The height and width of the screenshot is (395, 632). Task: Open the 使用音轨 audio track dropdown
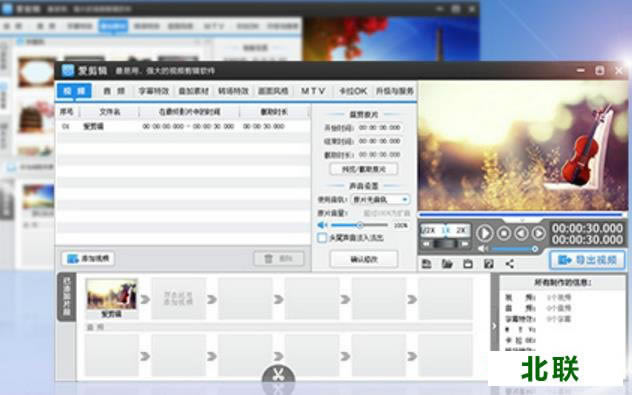pos(380,200)
